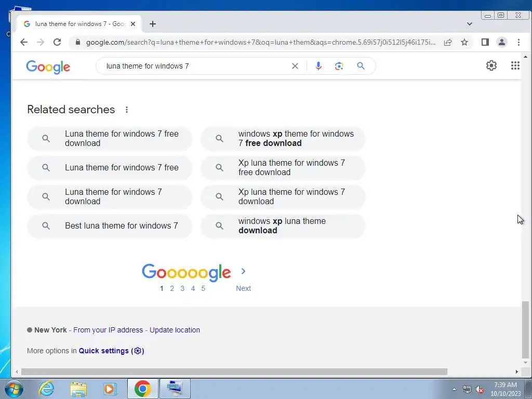
Task: Search windows xp luna theme download
Action: click(283, 226)
